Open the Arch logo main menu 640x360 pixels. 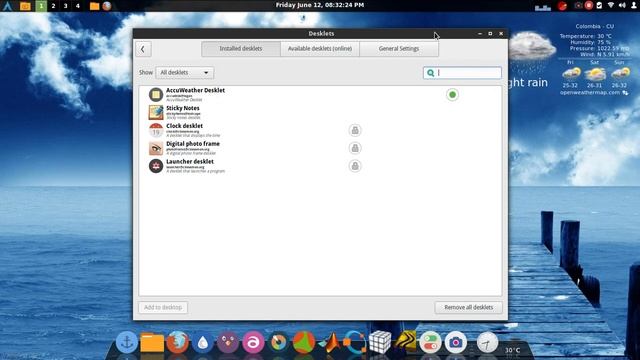pos(7,6)
